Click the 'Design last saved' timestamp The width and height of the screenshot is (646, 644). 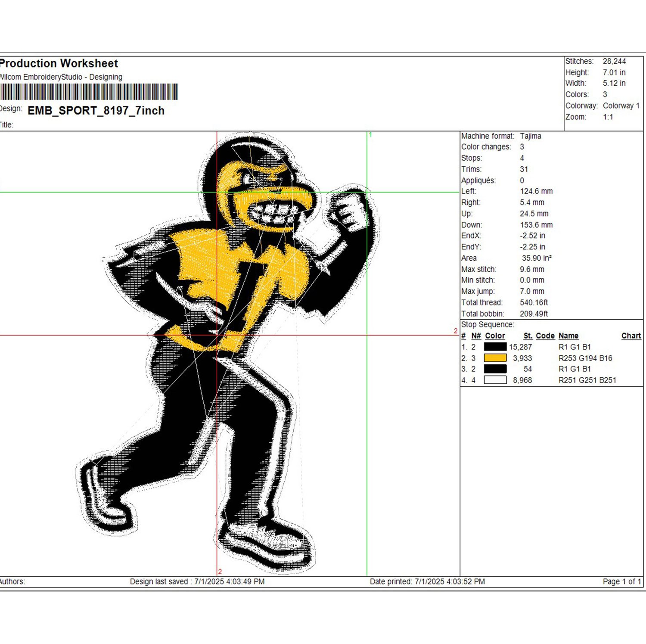click(x=197, y=582)
